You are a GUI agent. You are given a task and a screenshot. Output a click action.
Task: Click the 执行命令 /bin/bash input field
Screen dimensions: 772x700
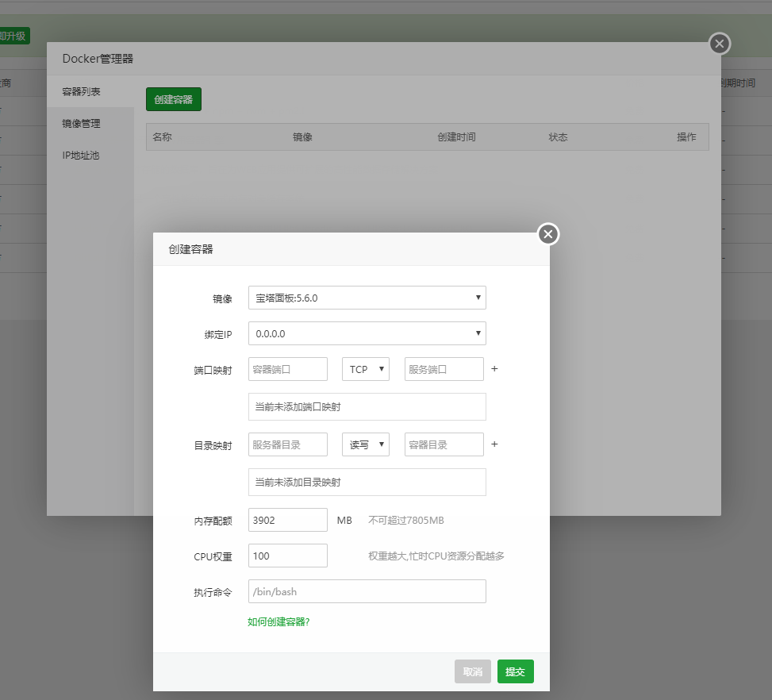(x=367, y=591)
